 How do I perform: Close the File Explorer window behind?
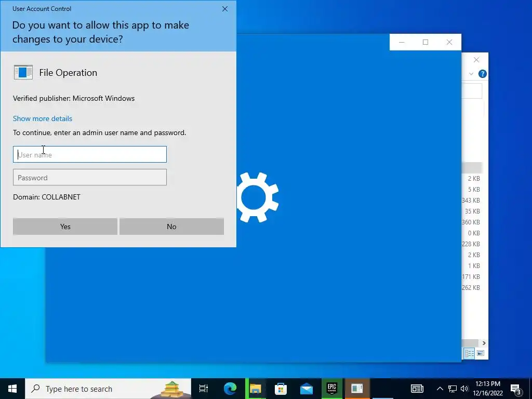point(476,60)
